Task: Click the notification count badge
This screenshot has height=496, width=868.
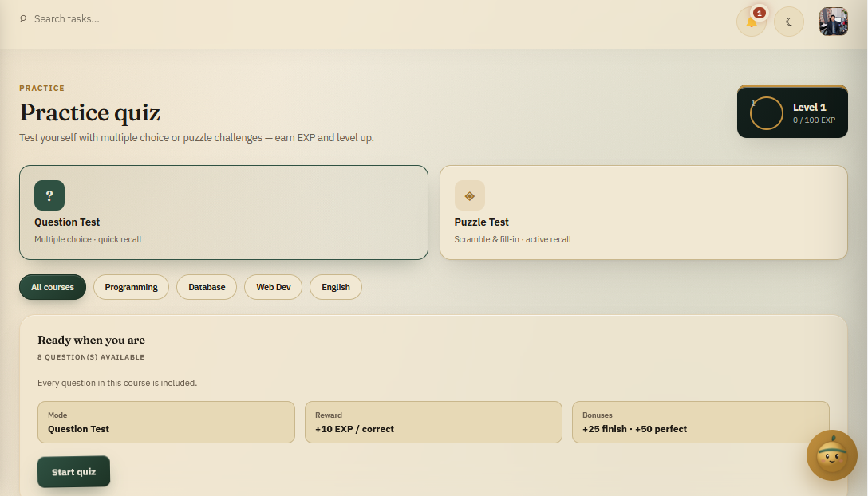Action: pyautogui.click(x=759, y=13)
